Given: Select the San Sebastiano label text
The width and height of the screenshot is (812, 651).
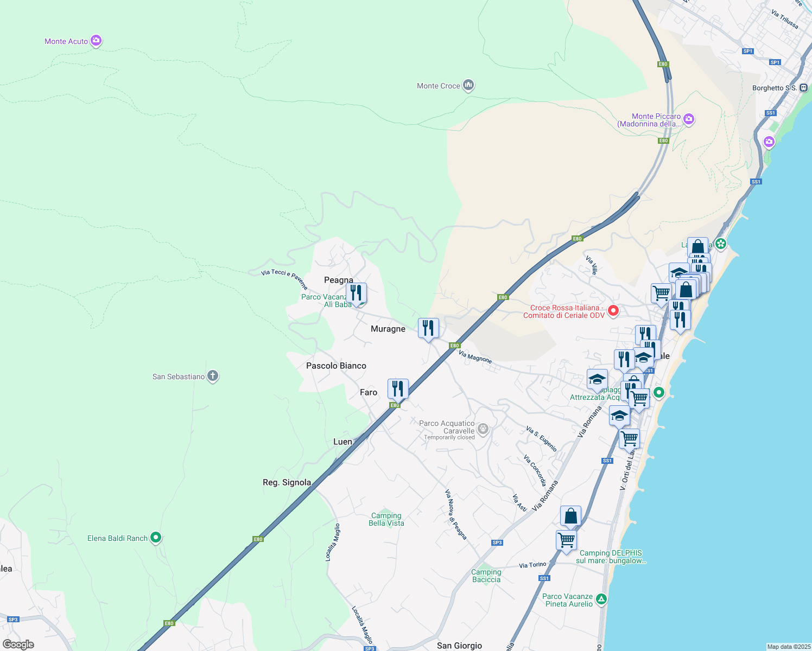Looking at the screenshot, I should 179,376.
